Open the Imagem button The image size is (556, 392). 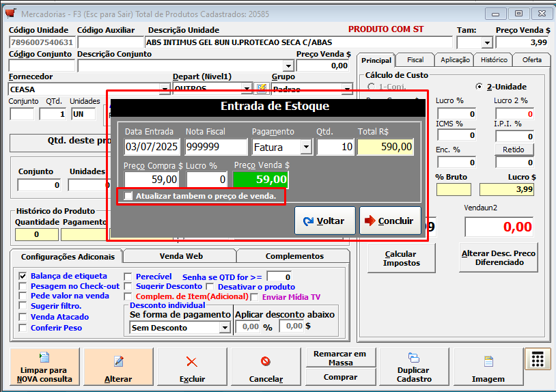tap(488, 367)
